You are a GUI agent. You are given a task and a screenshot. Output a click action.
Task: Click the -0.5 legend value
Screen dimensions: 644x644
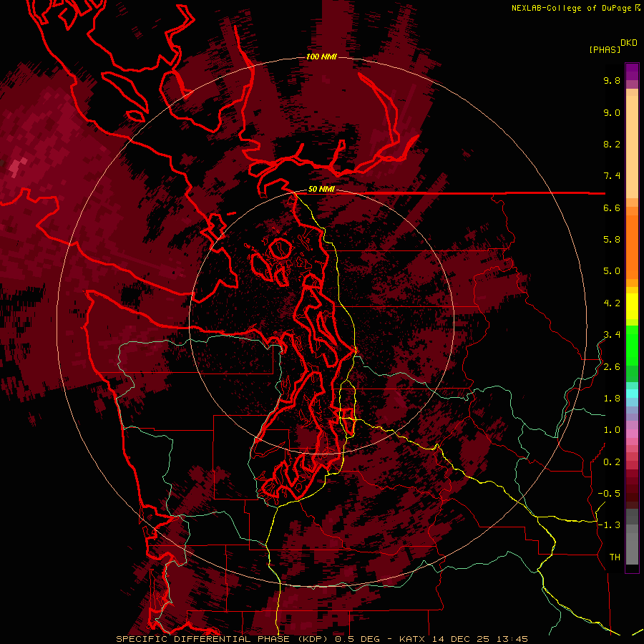click(x=609, y=494)
